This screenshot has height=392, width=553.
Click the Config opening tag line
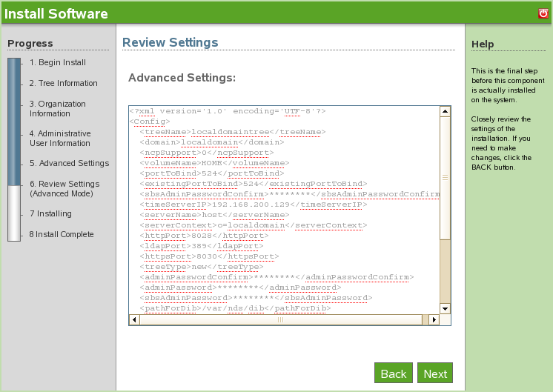(x=150, y=122)
